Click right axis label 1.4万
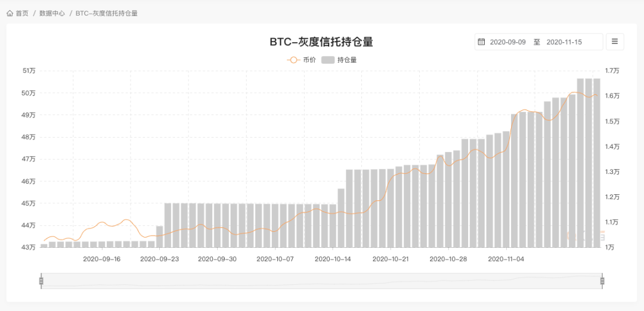 tap(612, 147)
